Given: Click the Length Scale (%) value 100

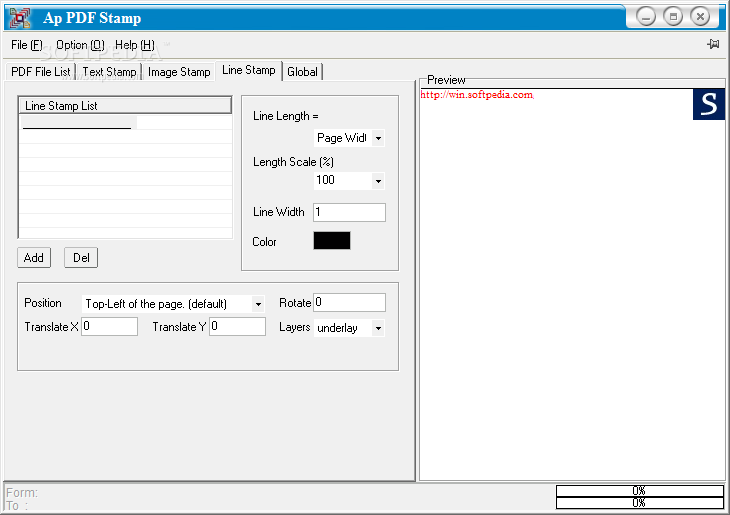Looking at the screenshot, I should 325,180.
